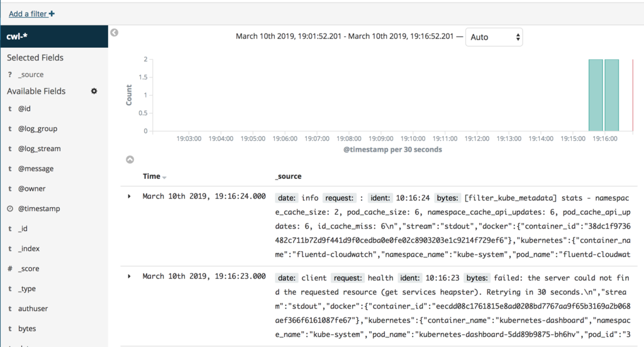This screenshot has height=347, width=644.
Task: Expand the 19:16:23.000 log entry
Action: click(129, 276)
